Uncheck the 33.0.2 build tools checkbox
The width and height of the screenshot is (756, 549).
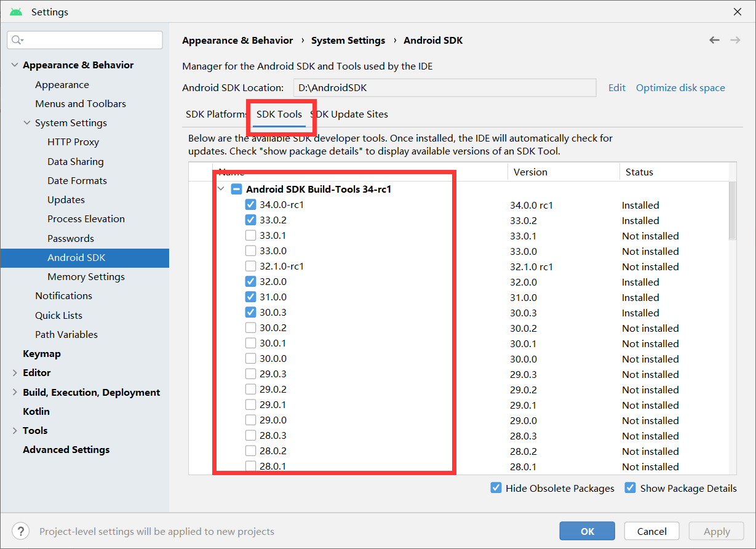tap(250, 220)
